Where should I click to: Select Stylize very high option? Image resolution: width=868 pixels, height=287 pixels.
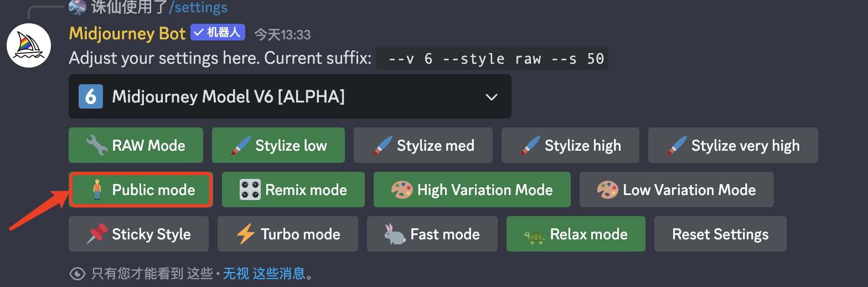(733, 145)
